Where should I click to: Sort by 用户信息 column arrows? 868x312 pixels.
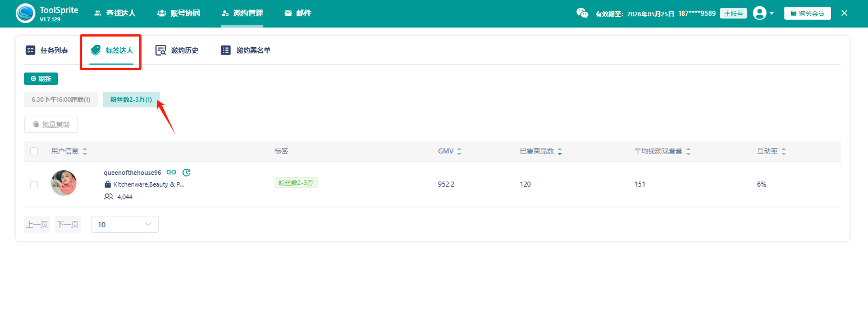tap(85, 151)
